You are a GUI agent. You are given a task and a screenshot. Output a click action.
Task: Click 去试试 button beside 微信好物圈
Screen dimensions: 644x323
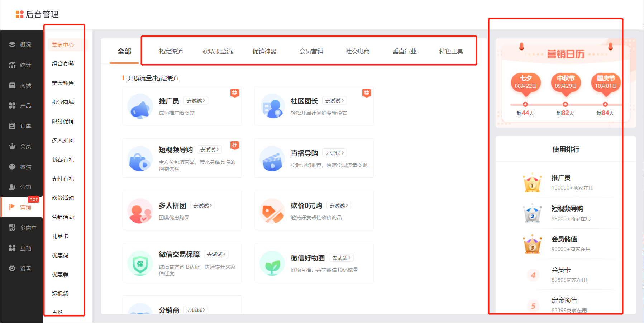pos(342,258)
